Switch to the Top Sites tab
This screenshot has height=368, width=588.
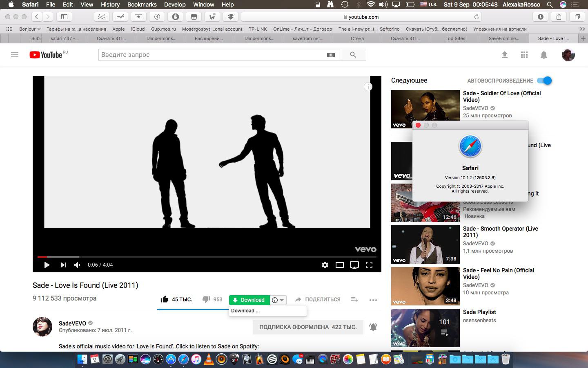pos(455,38)
